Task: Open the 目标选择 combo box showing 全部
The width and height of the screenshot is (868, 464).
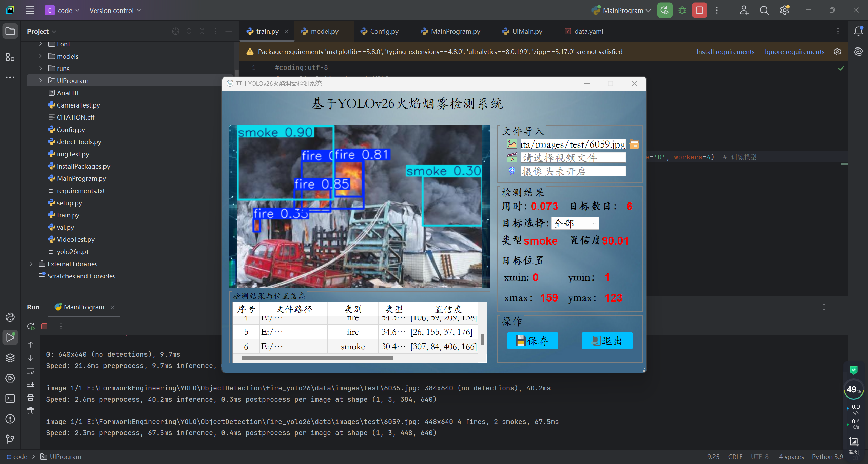Action: click(x=575, y=223)
